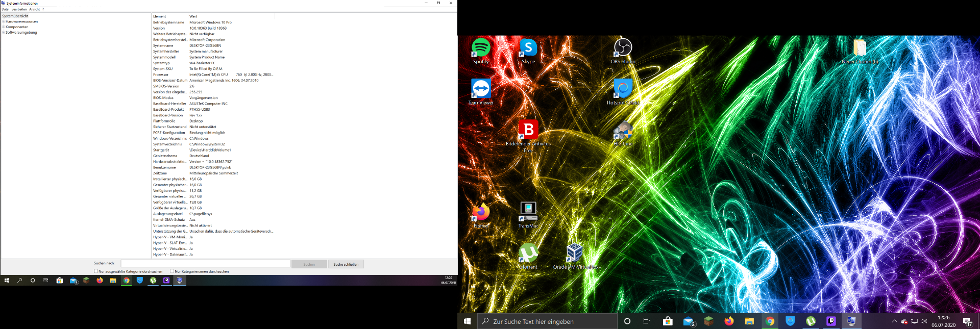This screenshot has height=329, width=980.
Task: Open File Explorer on the search-box taskbar
Action: pyautogui.click(x=749, y=321)
